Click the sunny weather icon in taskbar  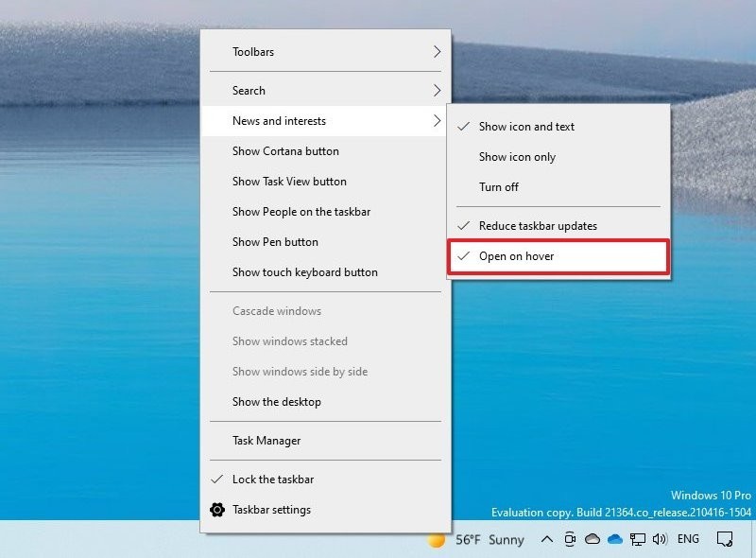click(x=437, y=540)
